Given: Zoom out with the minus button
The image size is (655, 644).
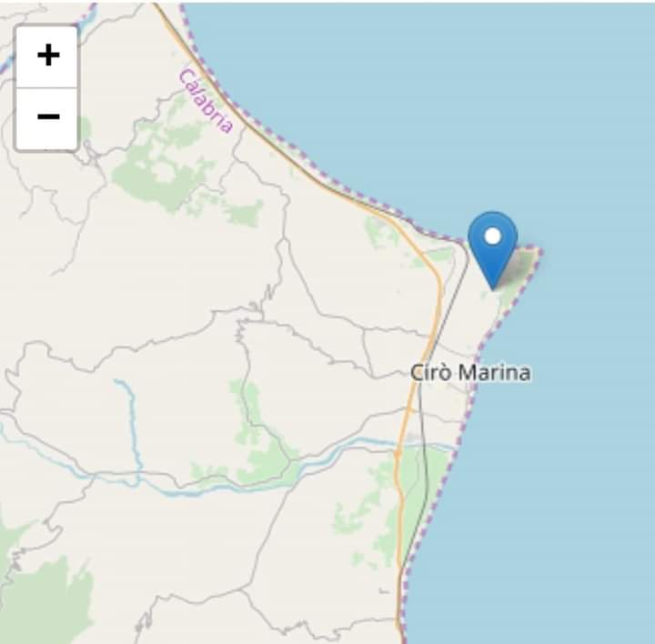Looking at the screenshot, I should (x=46, y=118).
